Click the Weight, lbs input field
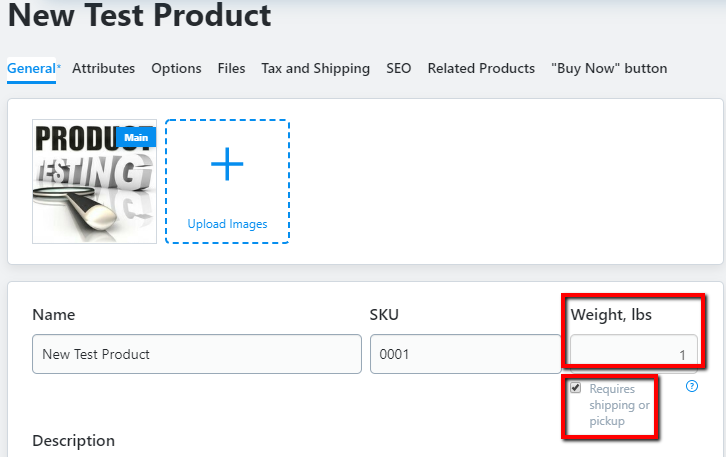Viewport: 726px width, 457px height. pyautogui.click(x=634, y=354)
